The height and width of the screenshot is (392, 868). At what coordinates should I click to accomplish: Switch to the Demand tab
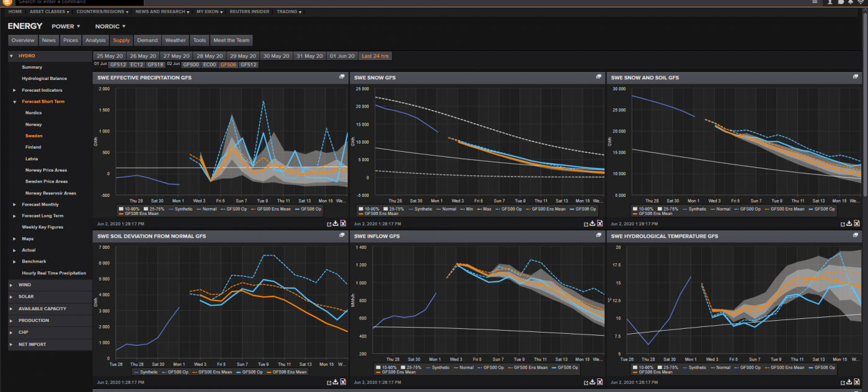click(x=148, y=40)
